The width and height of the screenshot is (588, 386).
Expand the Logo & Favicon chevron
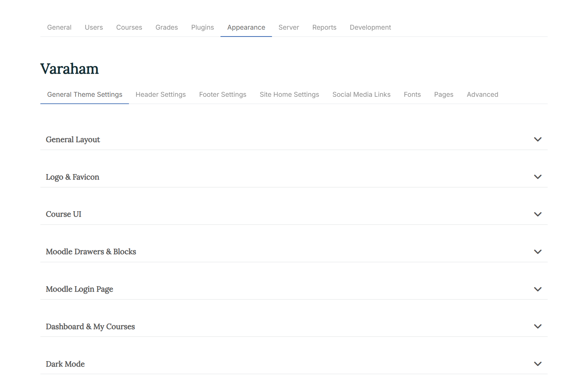click(x=537, y=177)
